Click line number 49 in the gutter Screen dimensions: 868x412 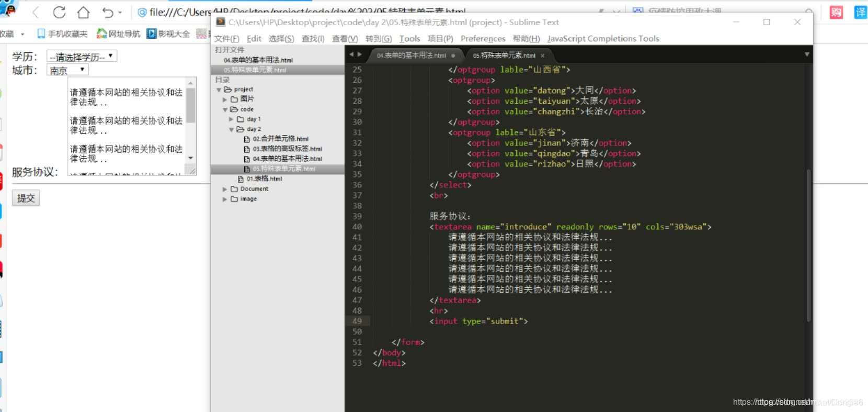point(357,321)
